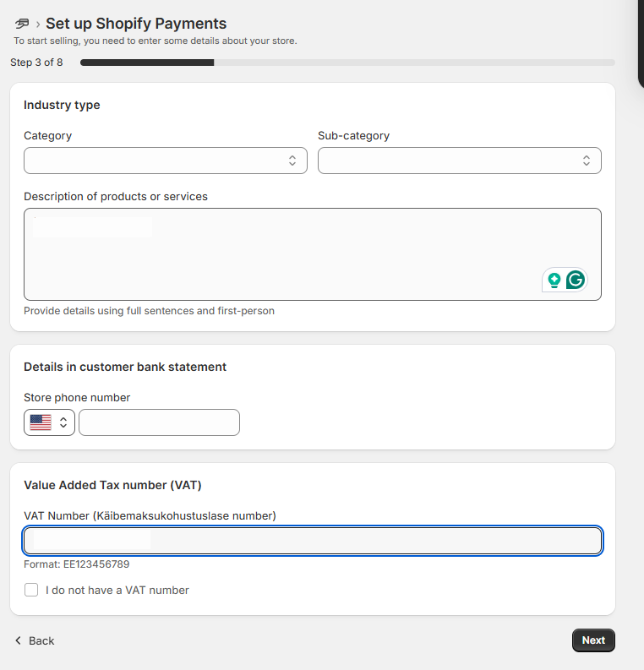Viewport: 644px width, 670px height.
Task: Click the payments breadcrumb icon beside the title
Action: tap(22, 24)
